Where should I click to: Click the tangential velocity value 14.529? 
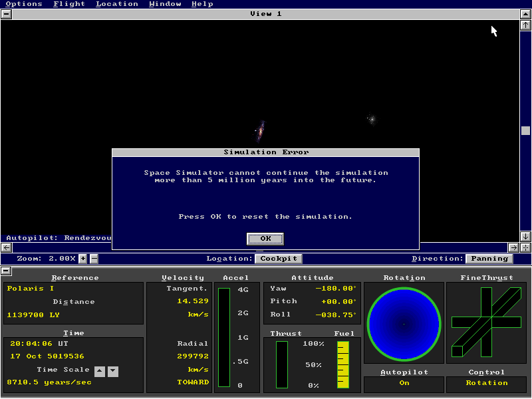pos(193,301)
